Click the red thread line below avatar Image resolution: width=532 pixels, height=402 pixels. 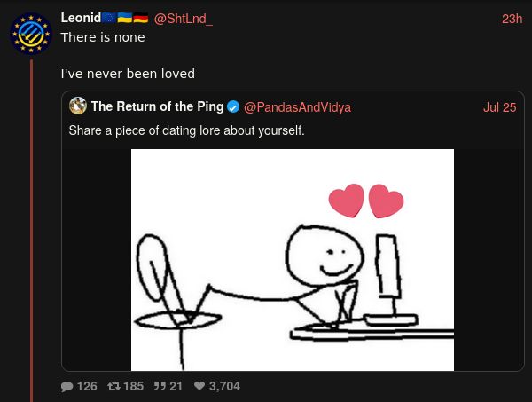(31, 231)
